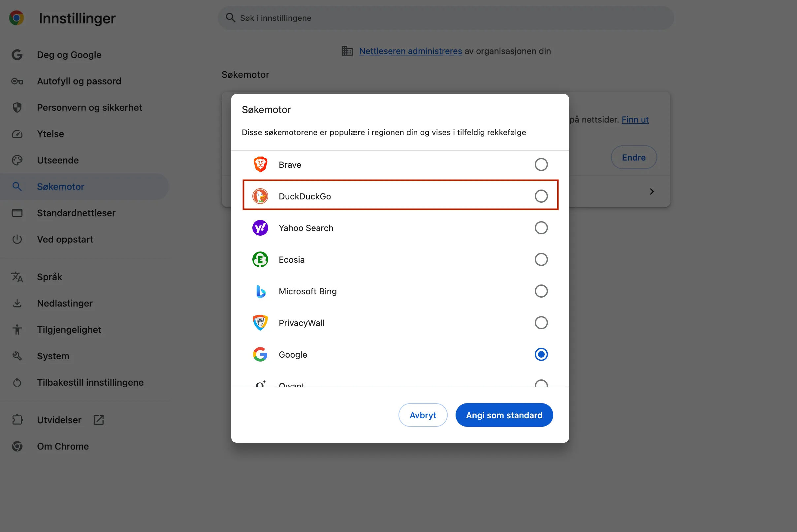Click the Brave lion logo icon
The width and height of the screenshot is (797, 532).
(x=260, y=164)
